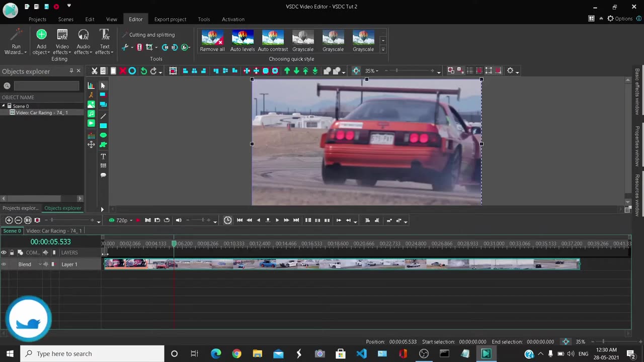Open the Activation tab

[x=233, y=19]
